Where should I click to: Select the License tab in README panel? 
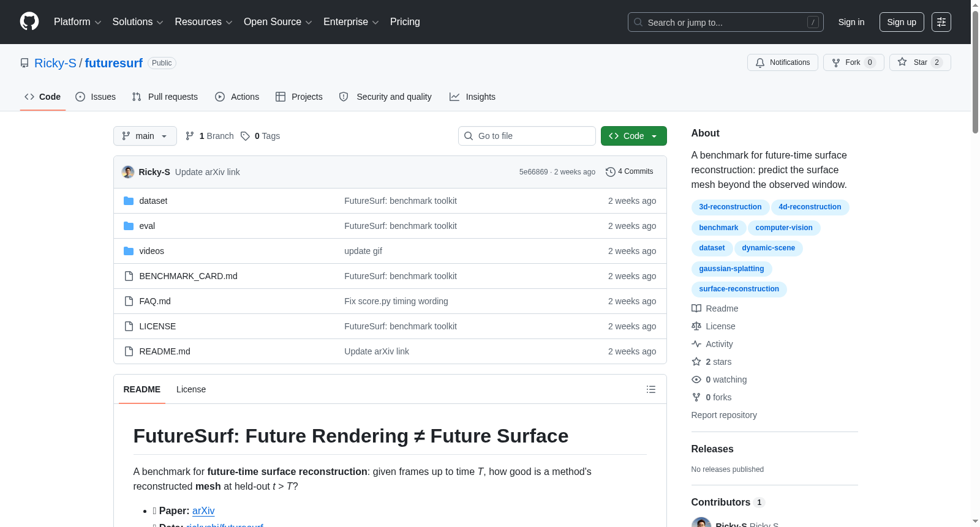[x=191, y=389]
